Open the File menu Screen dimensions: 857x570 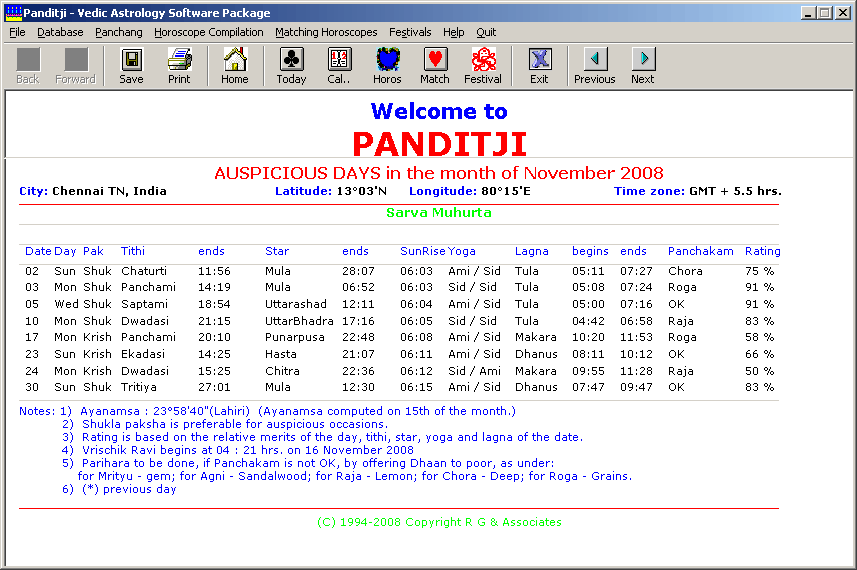click(17, 32)
